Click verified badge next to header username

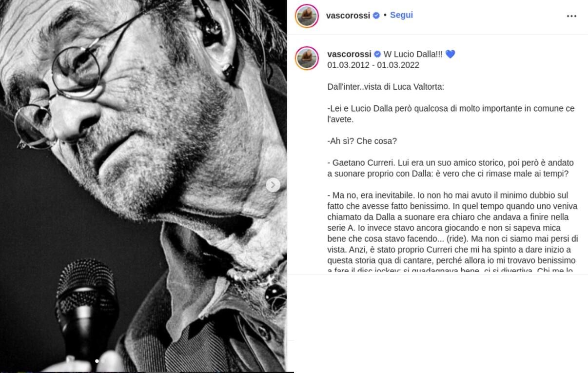(376, 16)
